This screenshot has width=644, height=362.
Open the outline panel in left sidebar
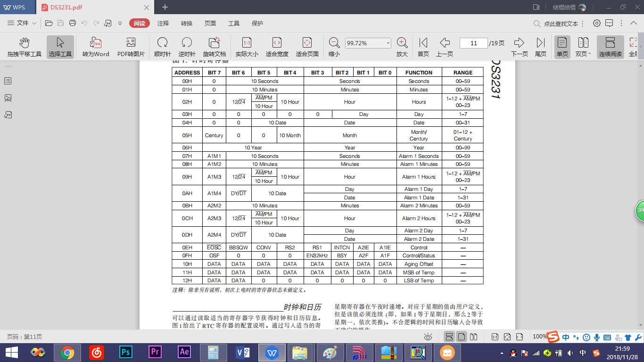[8, 81]
